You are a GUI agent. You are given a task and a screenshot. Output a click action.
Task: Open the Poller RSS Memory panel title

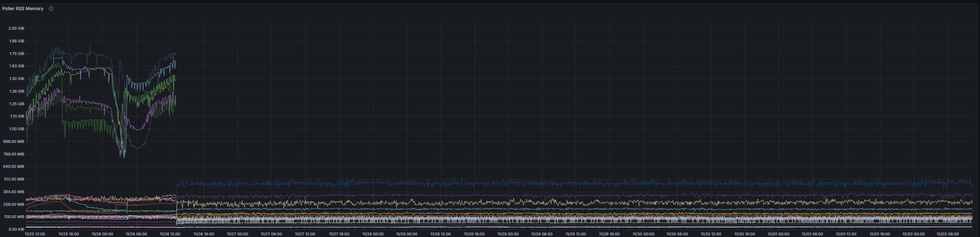tap(23, 8)
